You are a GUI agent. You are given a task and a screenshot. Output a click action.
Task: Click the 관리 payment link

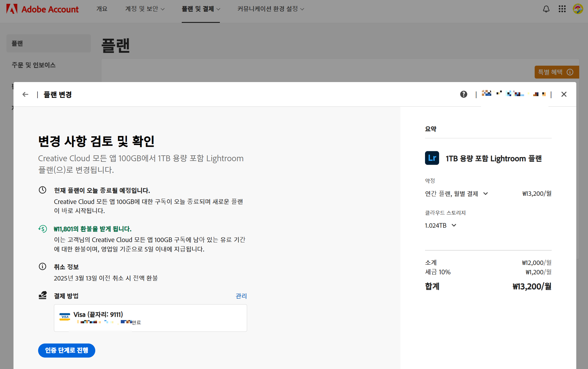coord(241,296)
